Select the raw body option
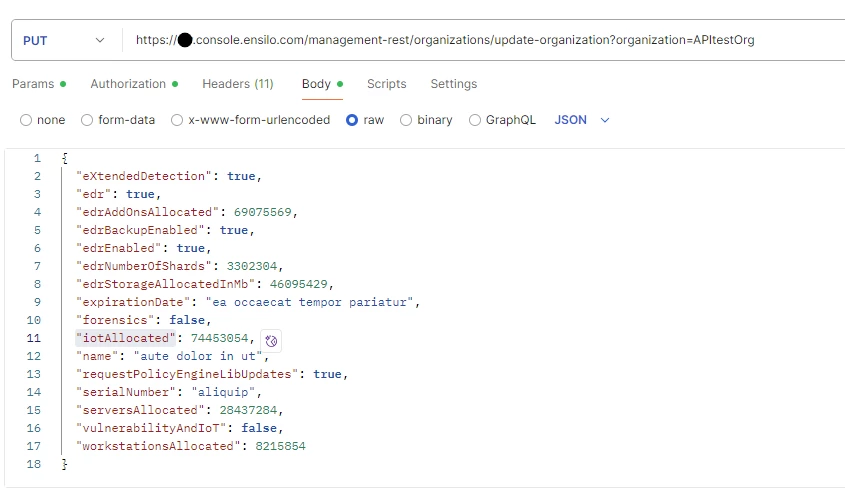 (352, 120)
